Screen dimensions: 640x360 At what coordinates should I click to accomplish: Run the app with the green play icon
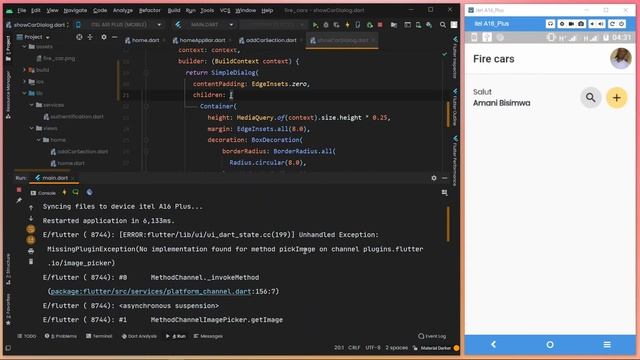[x=315, y=25]
